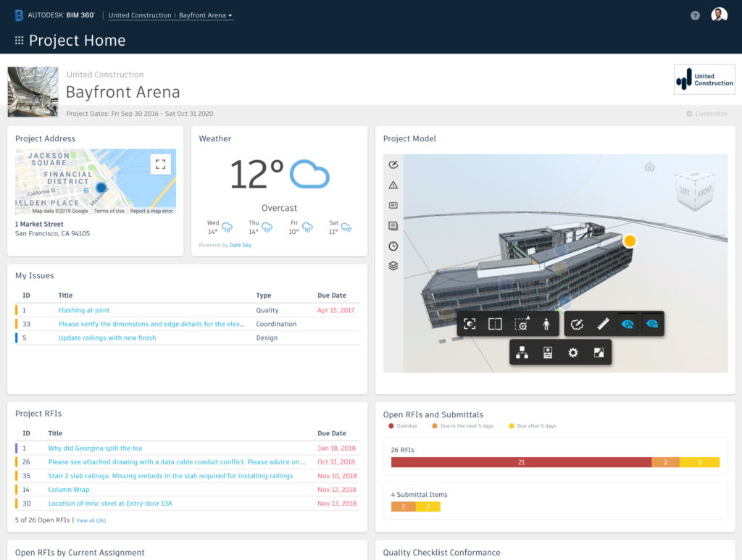
Task: Select the zoom window tool
Action: (x=520, y=323)
